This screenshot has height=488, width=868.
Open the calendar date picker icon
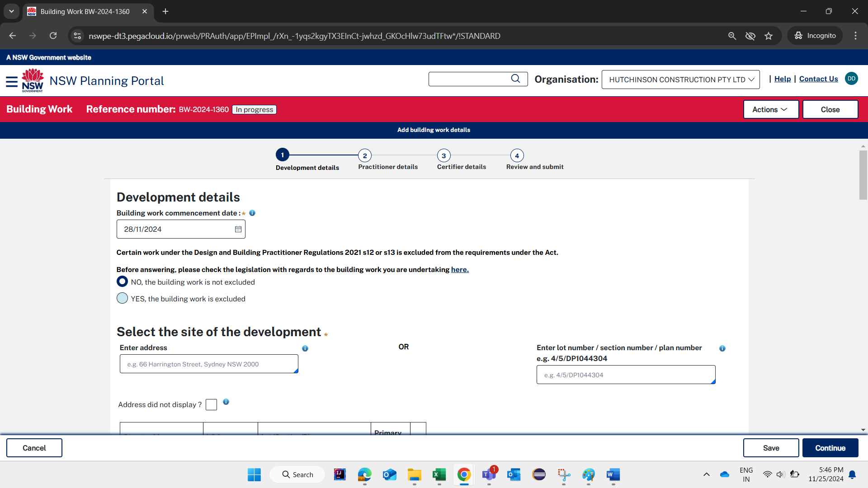(238, 230)
